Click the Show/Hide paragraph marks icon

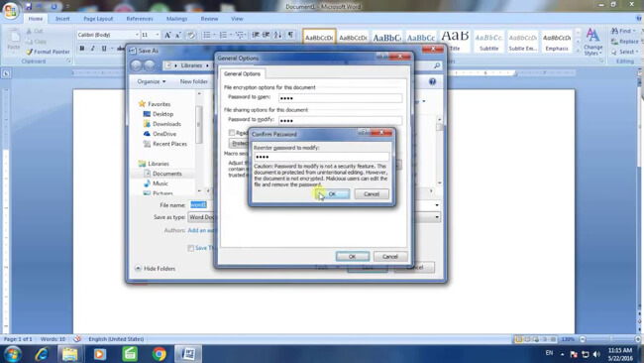(x=290, y=35)
